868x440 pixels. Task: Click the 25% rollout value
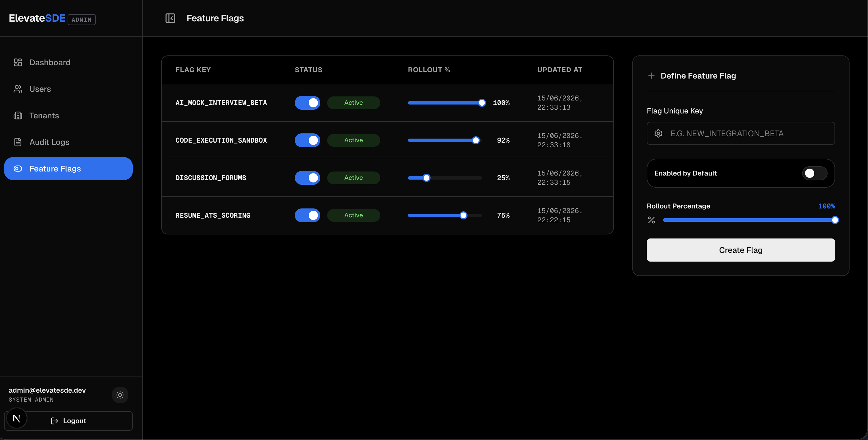point(503,178)
